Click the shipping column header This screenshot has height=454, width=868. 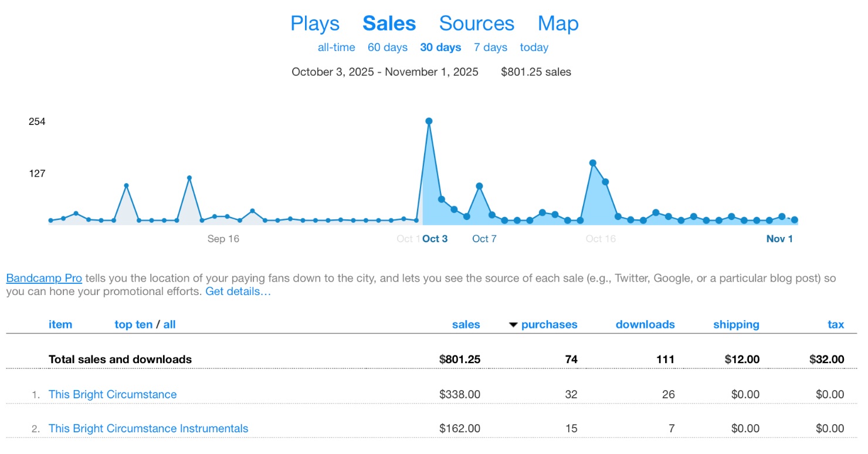click(736, 324)
